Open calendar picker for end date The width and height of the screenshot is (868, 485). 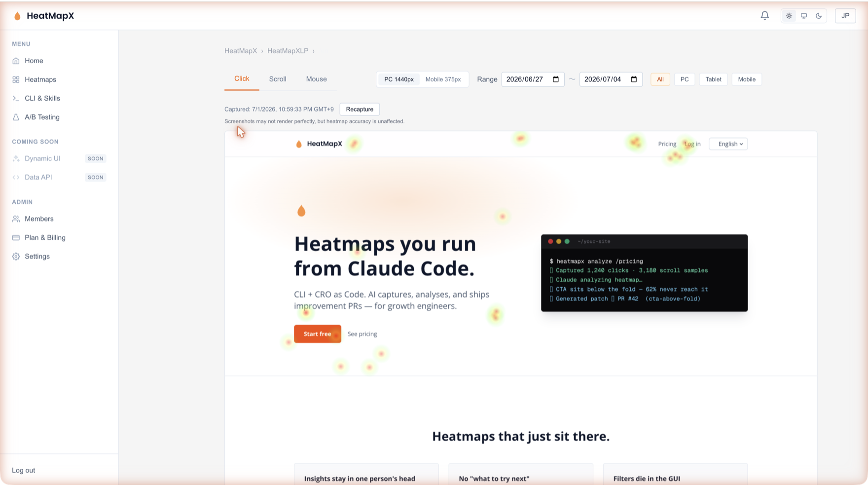[634, 79]
